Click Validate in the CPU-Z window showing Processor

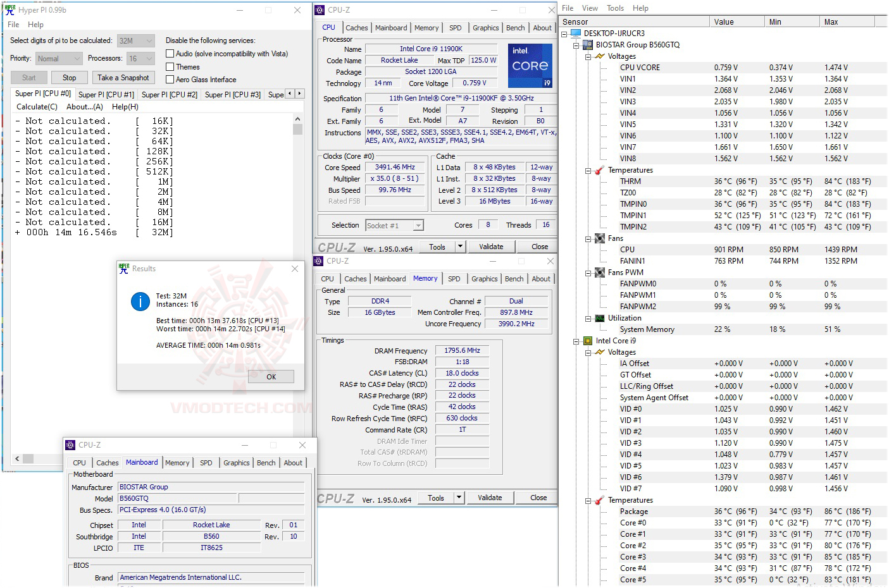491,247
